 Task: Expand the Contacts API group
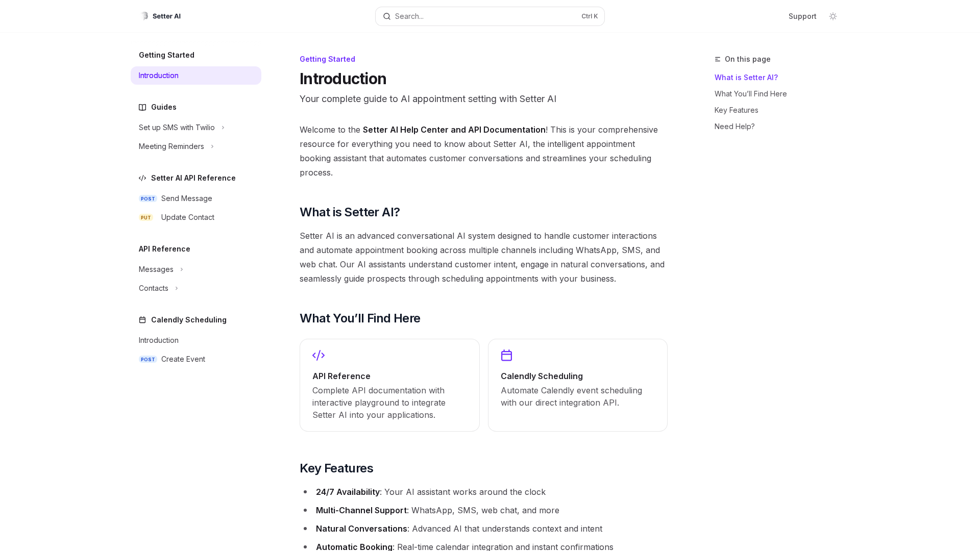[x=176, y=288]
